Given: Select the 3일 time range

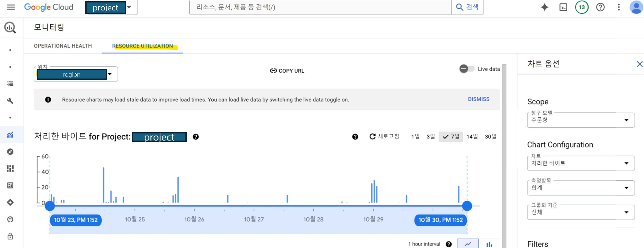Looking at the screenshot, I should tap(431, 136).
